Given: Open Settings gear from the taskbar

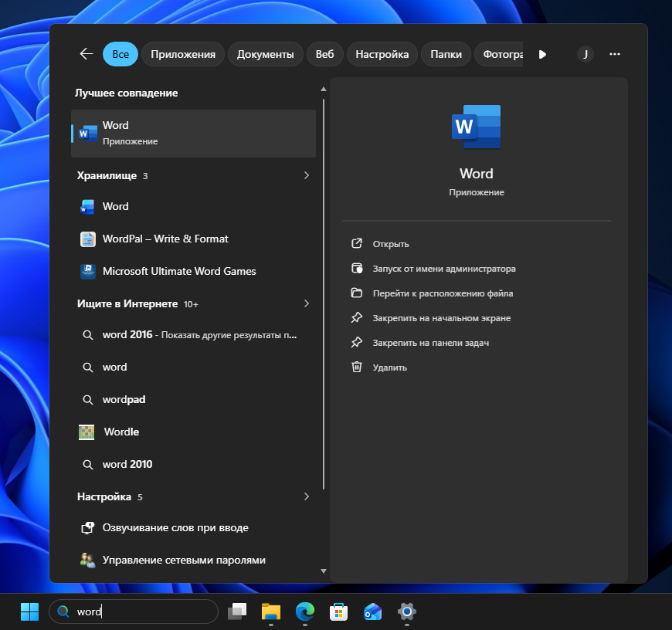Looking at the screenshot, I should 407,611.
